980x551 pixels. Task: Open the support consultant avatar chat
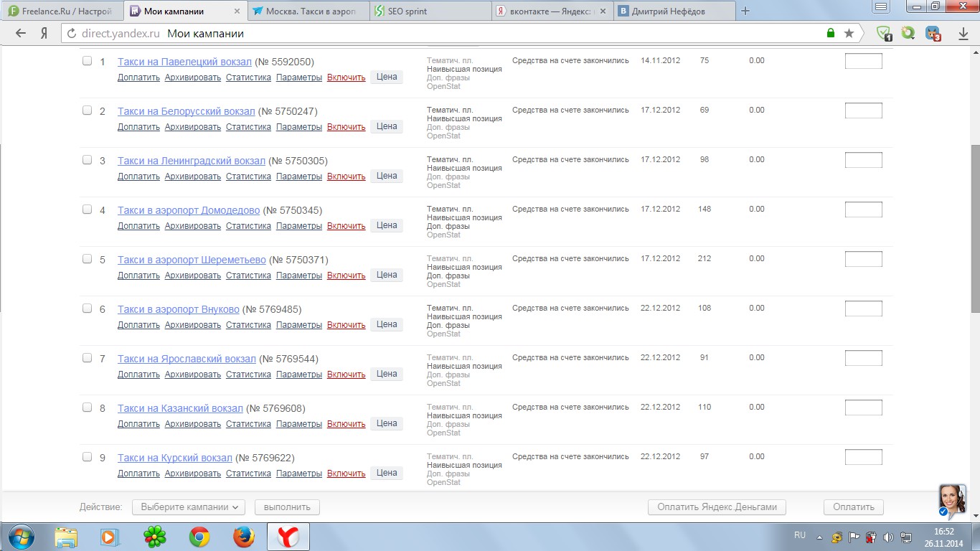[x=953, y=501]
